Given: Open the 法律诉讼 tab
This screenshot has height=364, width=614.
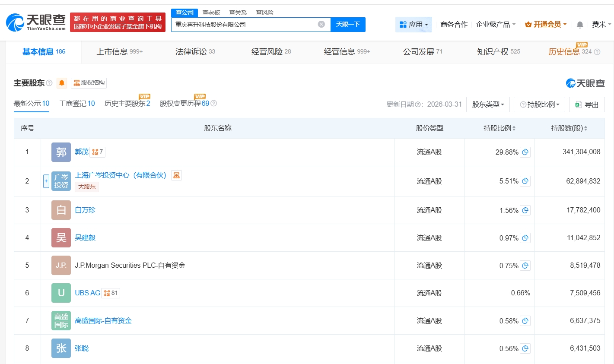Looking at the screenshot, I should (195, 52).
